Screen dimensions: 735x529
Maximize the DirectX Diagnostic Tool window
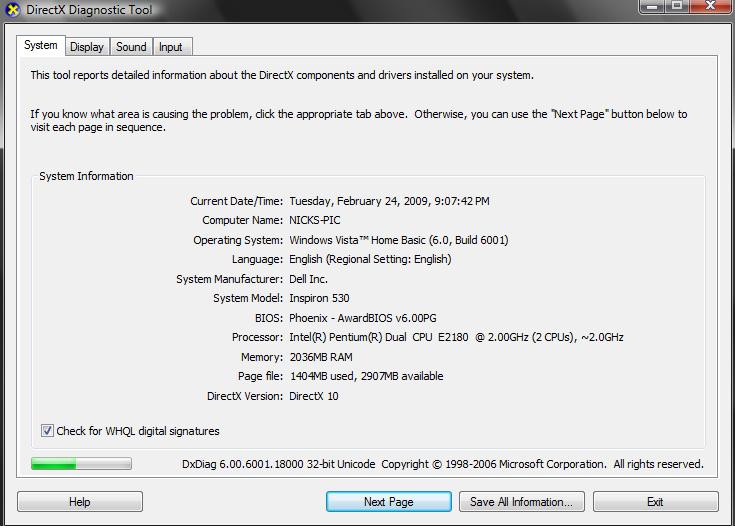coord(677,6)
